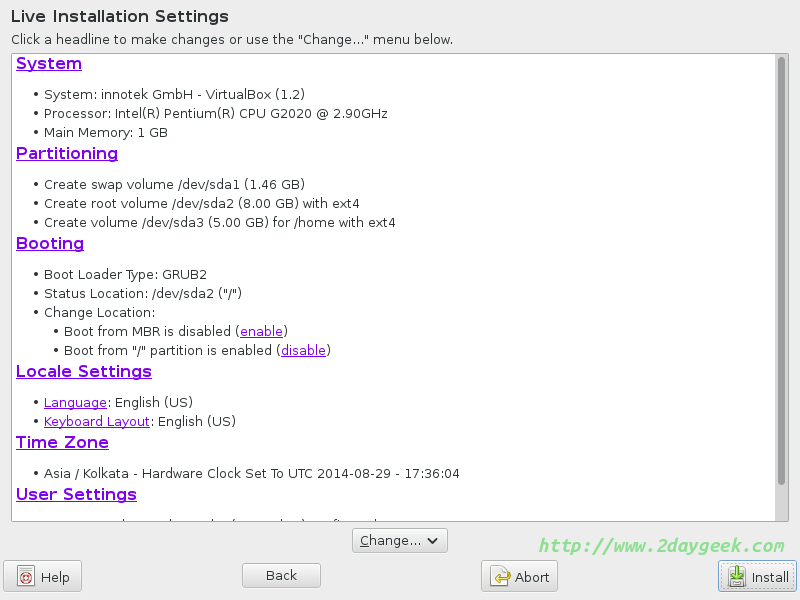Open the Time Zone headline
Image resolution: width=800 pixels, height=600 pixels.
(62, 443)
